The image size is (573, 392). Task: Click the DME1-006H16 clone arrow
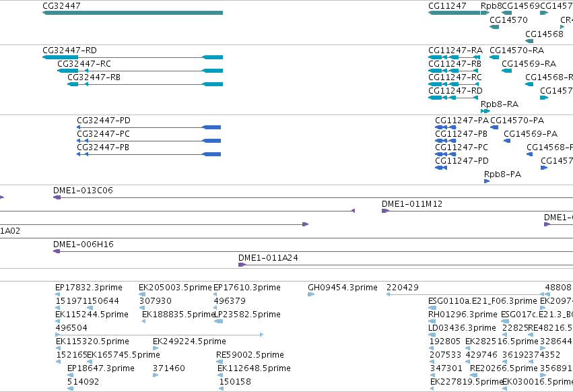tap(57, 251)
